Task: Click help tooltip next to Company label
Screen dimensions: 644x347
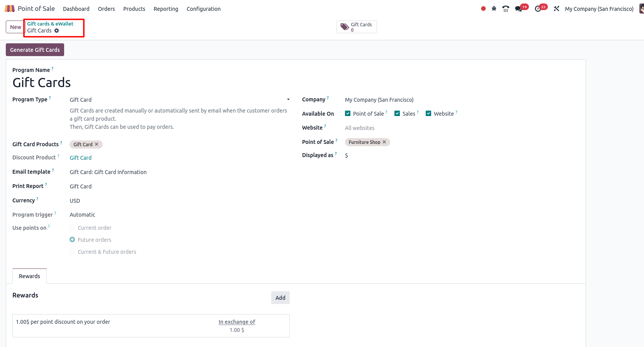Action: pyautogui.click(x=328, y=98)
